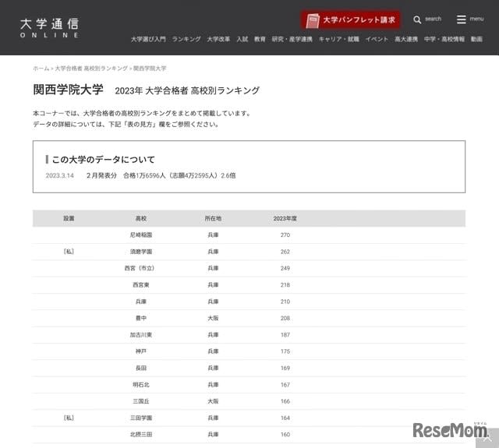Click the 2023年度 column header

[x=285, y=218]
